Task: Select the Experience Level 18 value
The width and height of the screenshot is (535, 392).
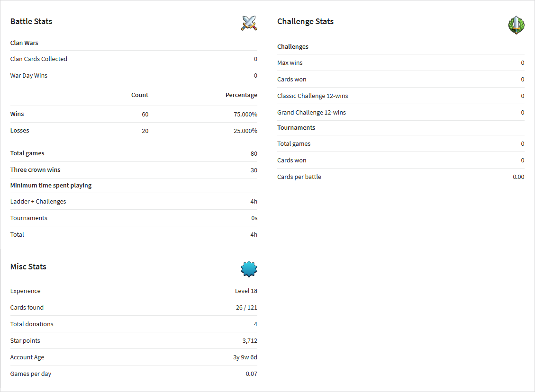Action: point(246,291)
